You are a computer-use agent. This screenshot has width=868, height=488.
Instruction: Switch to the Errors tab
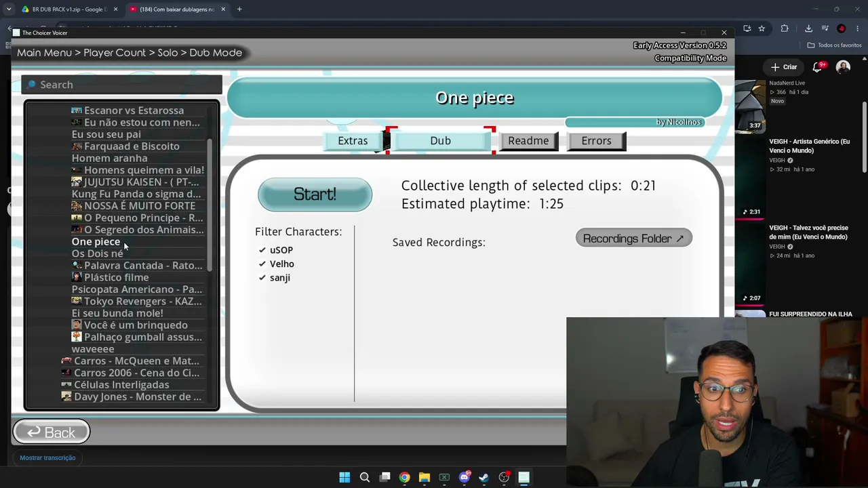[x=596, y=141]
